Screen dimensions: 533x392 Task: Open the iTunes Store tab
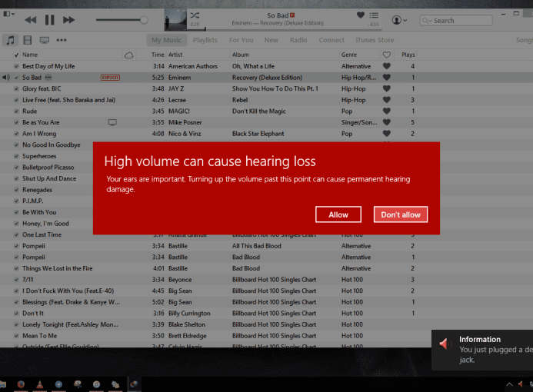point(375,40)
